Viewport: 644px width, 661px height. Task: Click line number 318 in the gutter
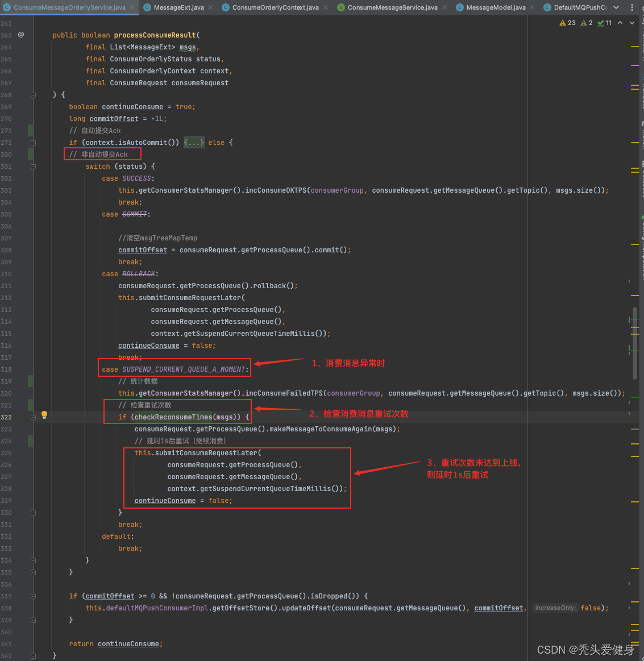point(6,369)
